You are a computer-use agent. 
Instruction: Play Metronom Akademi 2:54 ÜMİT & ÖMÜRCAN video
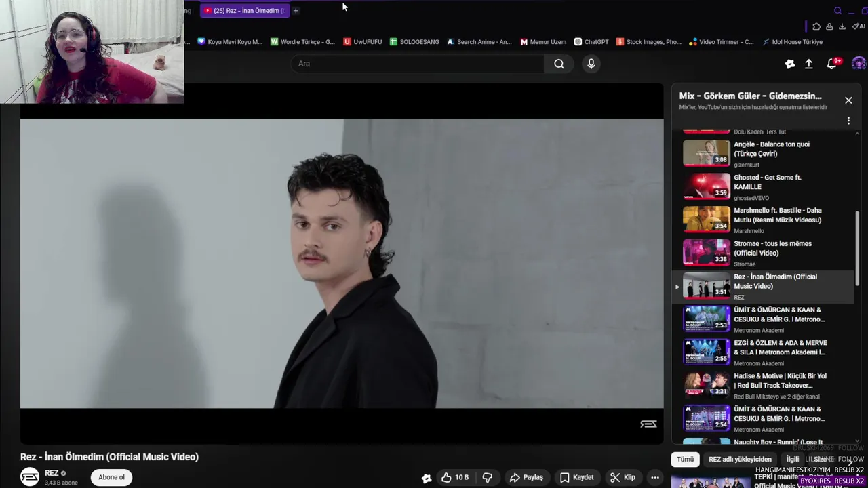click(763, 419)
